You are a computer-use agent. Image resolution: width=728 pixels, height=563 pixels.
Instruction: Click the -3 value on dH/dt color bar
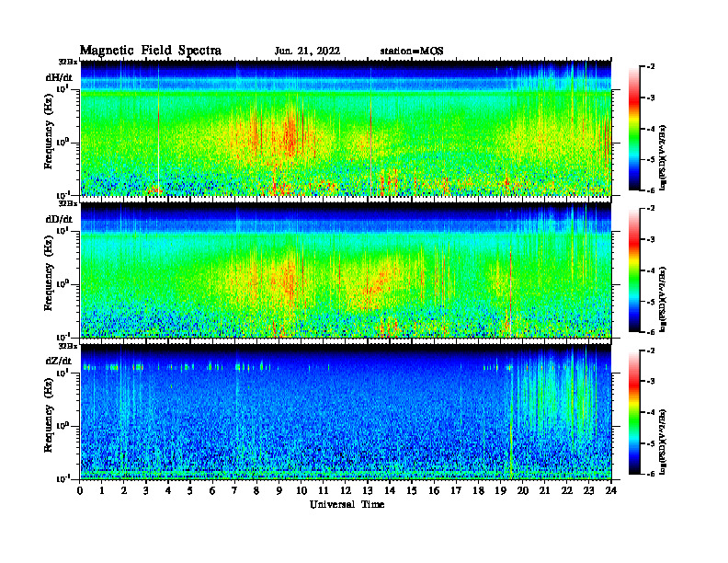click(x=650, y=98)
